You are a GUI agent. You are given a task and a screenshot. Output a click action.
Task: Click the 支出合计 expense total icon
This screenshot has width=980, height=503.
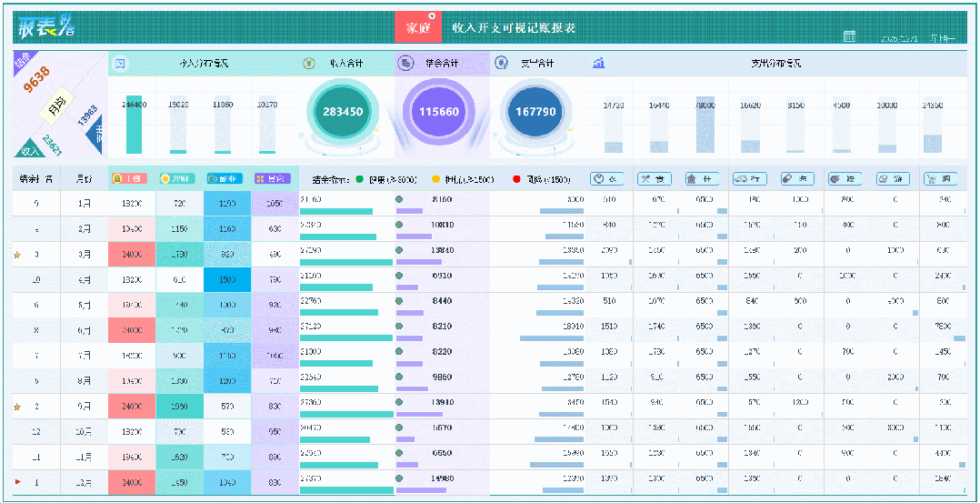501,63
